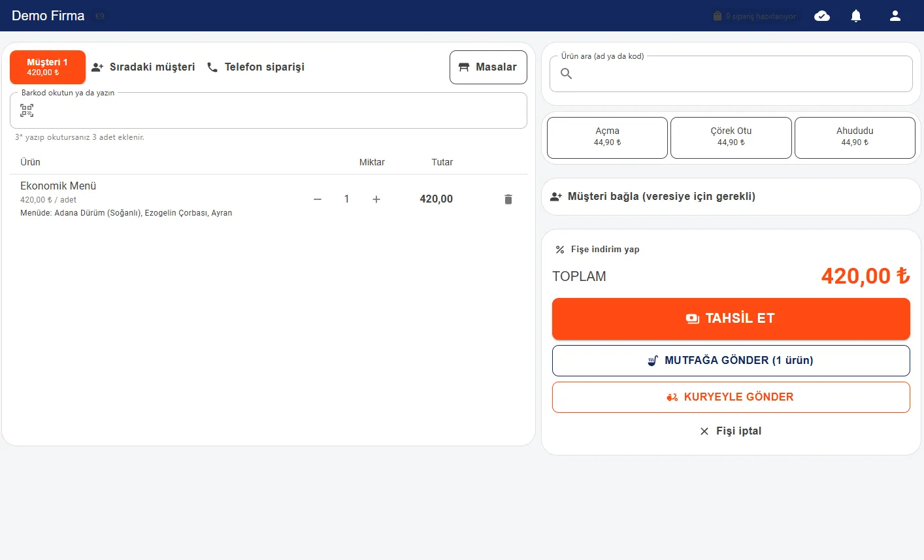The image size is (924, 560).
Task: Click the cloud sync status icon
Action: pyautogui.click(x=822, y=16)
